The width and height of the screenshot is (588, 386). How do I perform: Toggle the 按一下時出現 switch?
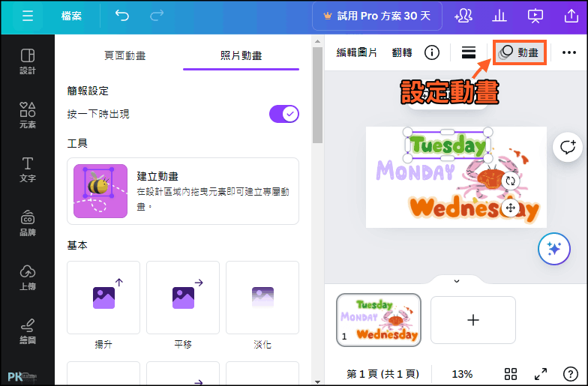(283, 114)
